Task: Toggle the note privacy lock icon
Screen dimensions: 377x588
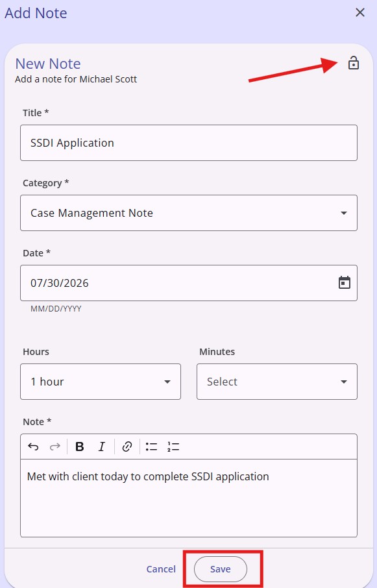Action: [354, 63]
